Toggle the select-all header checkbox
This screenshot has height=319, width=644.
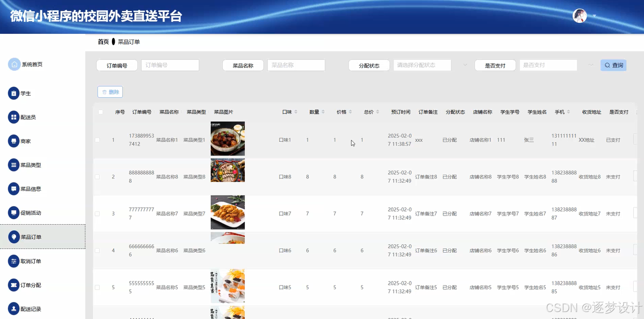click(x=101, y=112)
